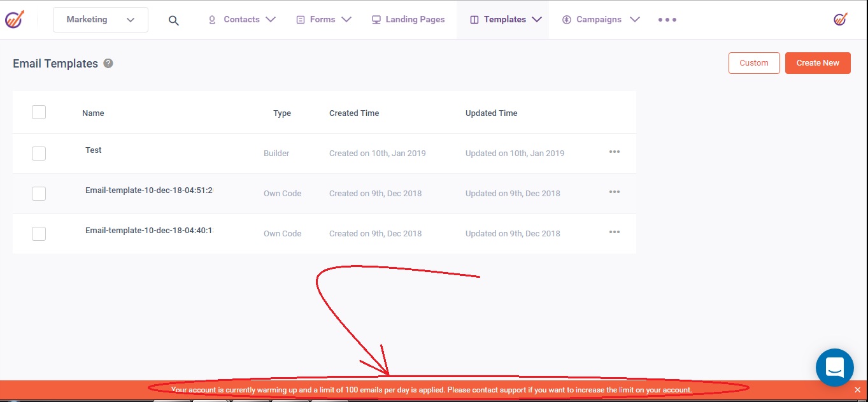Expand the Marketing module dropdown
This screenshot has width=868, height=402.
[101, 20]
